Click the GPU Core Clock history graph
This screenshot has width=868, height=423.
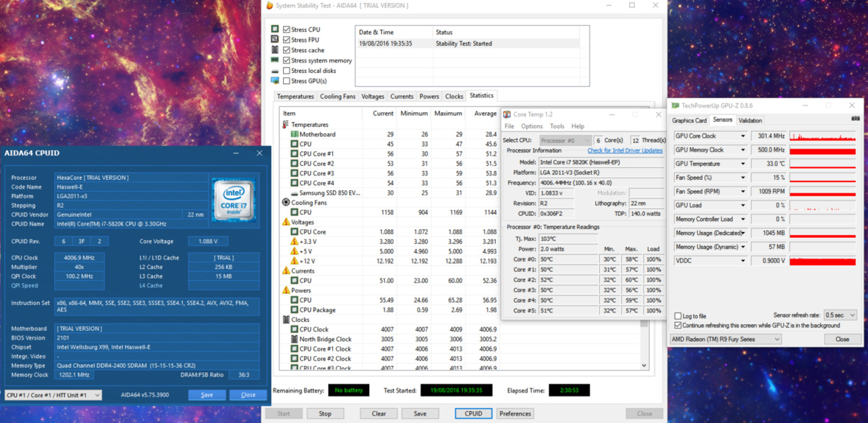coord(822,136)
